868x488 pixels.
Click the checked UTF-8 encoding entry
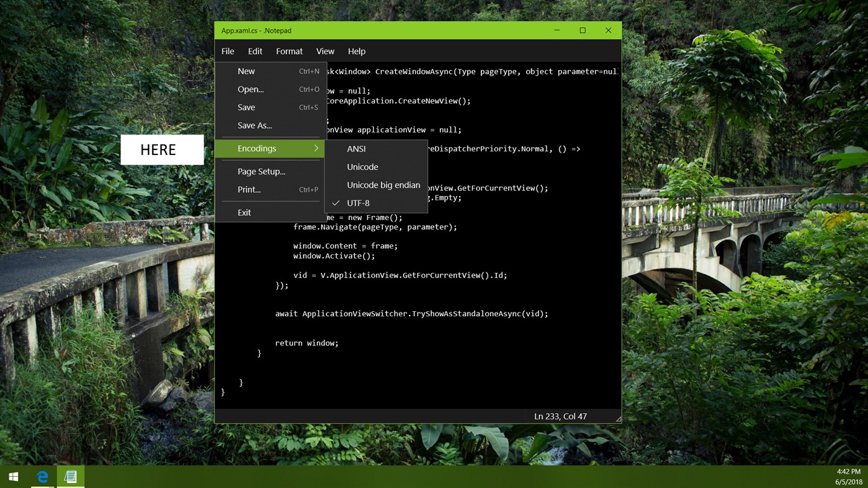(x=358, y=203)
